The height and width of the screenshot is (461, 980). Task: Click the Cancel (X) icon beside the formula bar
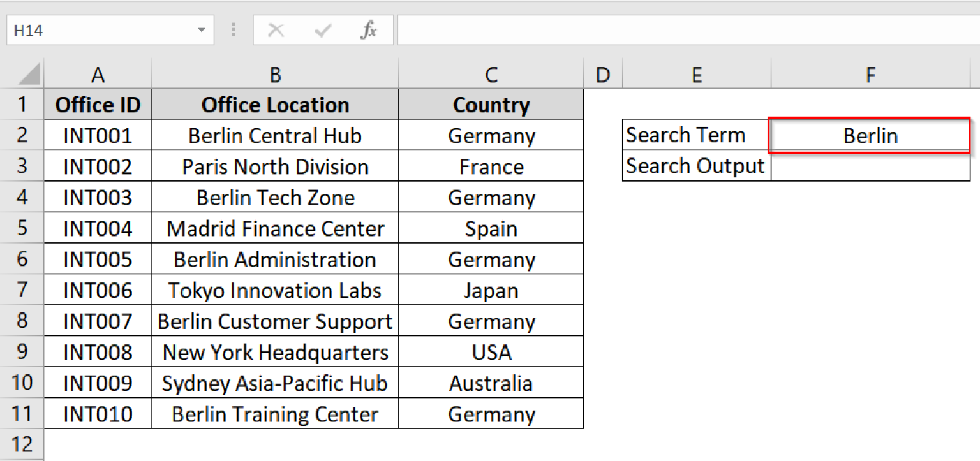point(276,29)
